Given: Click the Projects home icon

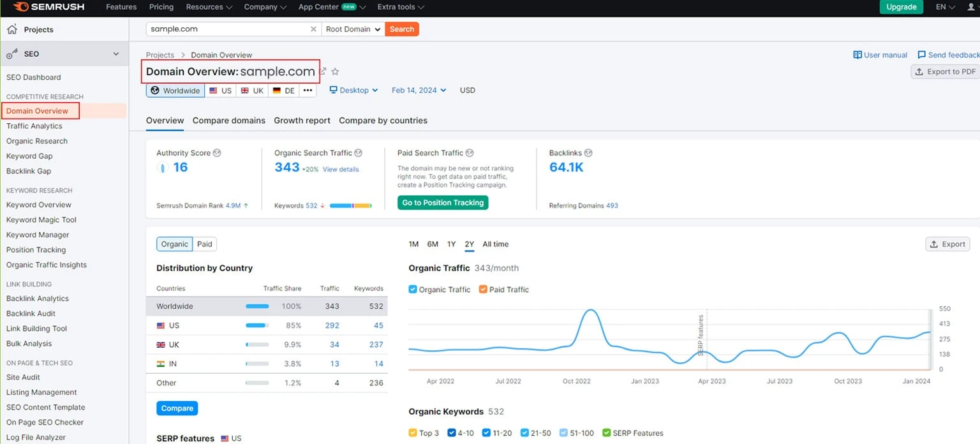Looking at the screenshot, I should pos(11,29).
